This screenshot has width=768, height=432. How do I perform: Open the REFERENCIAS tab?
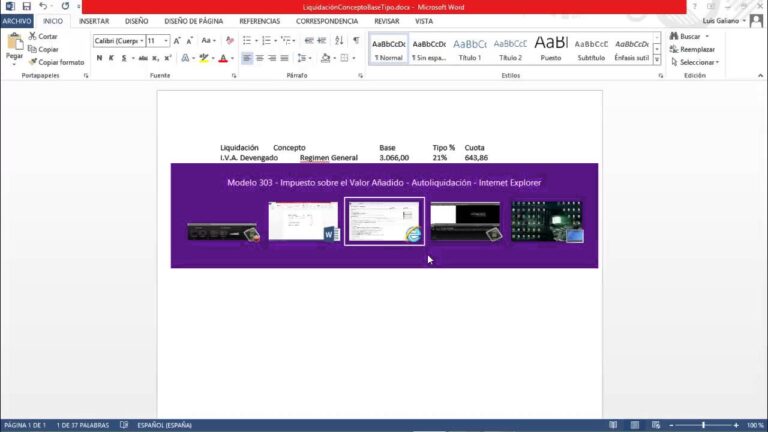pos(260,21)
